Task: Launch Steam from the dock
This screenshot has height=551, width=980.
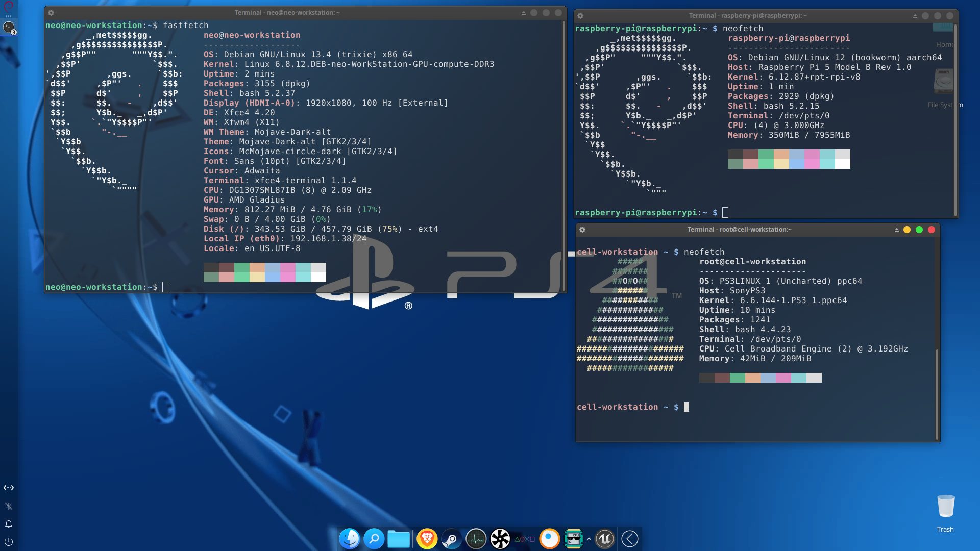Action: 452,539
